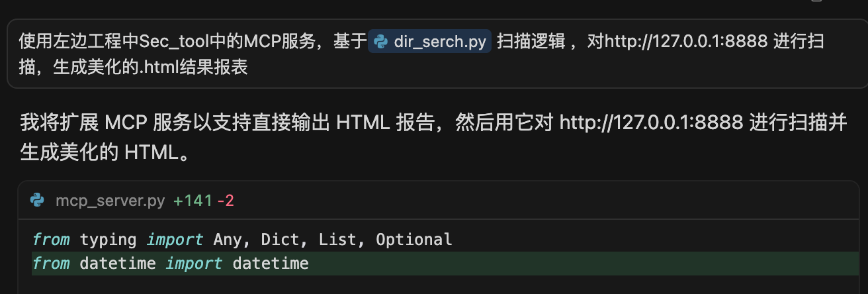Click 'Optional' in the typing import line

pos(414,239)
